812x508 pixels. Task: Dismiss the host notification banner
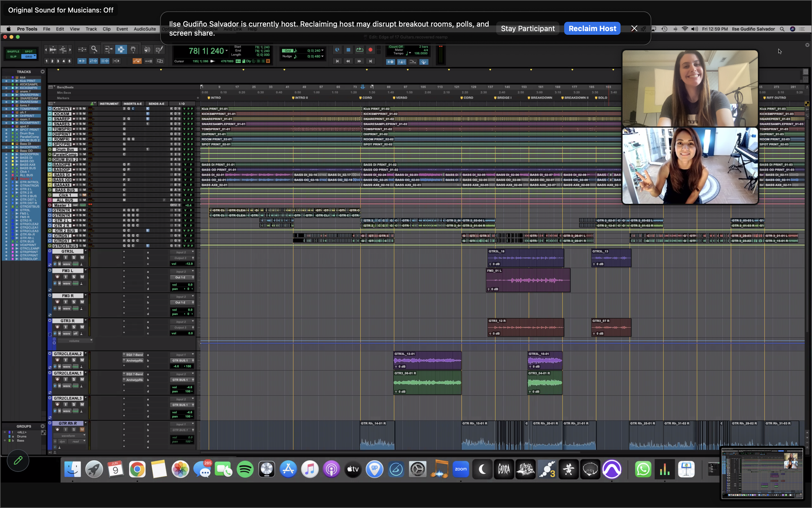[x=634, y=29]
